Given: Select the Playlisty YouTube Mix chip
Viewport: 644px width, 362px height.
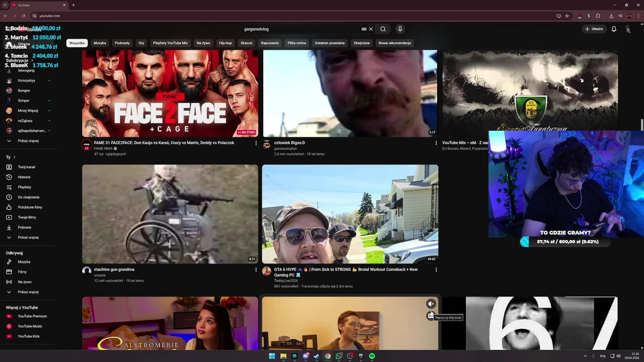Looking at the screenshot, I should (171, 43).
